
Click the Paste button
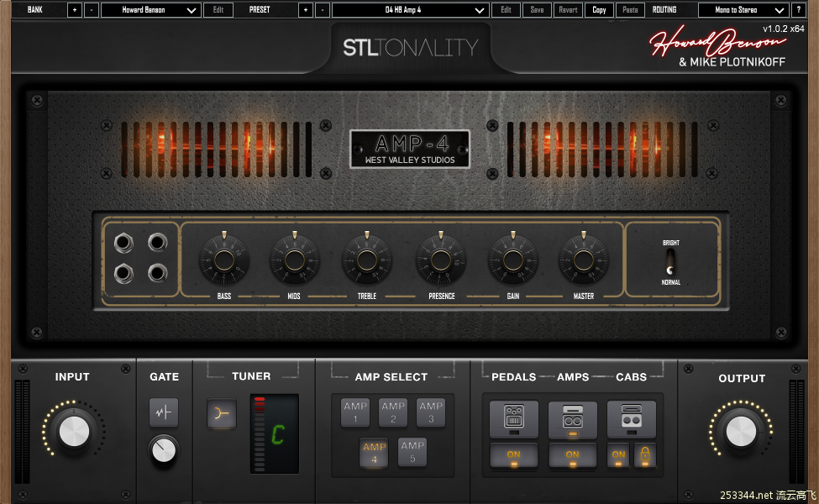(631, 9)
